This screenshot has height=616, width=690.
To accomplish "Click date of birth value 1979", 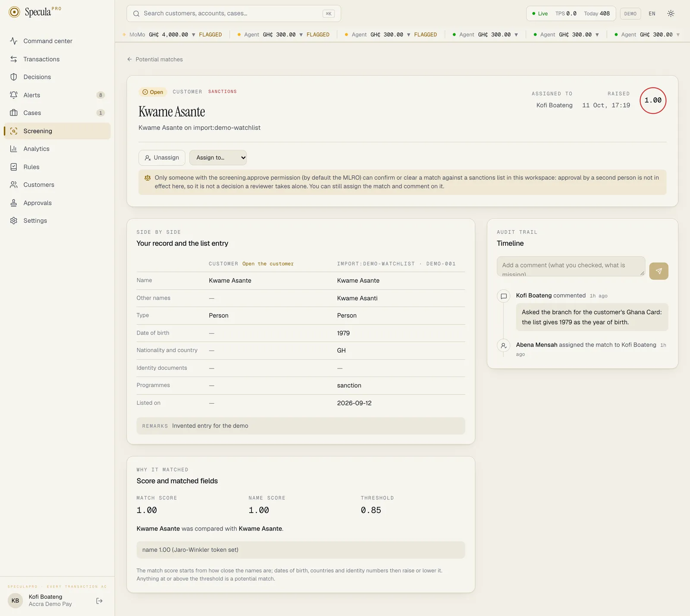I will pyautogui.click(x=343, y=333).
